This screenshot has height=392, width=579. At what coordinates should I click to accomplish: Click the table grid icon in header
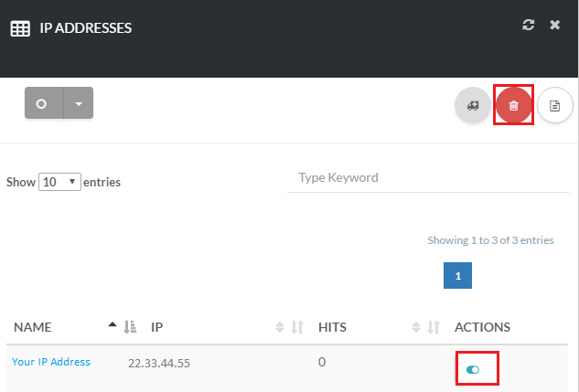19,28
